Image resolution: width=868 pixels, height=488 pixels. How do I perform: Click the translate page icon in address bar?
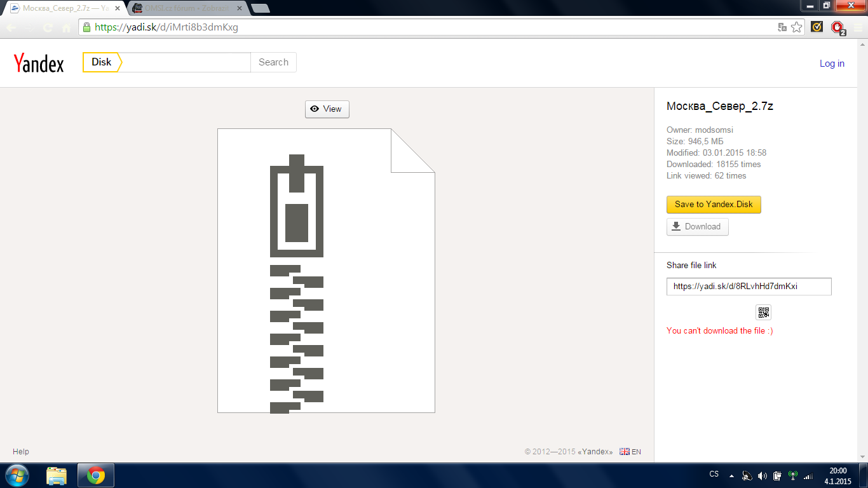tap(782, 27)
